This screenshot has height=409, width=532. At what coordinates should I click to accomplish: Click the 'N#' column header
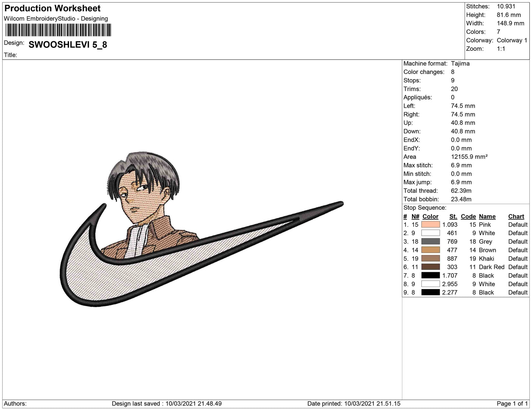[x=415, y=217]
